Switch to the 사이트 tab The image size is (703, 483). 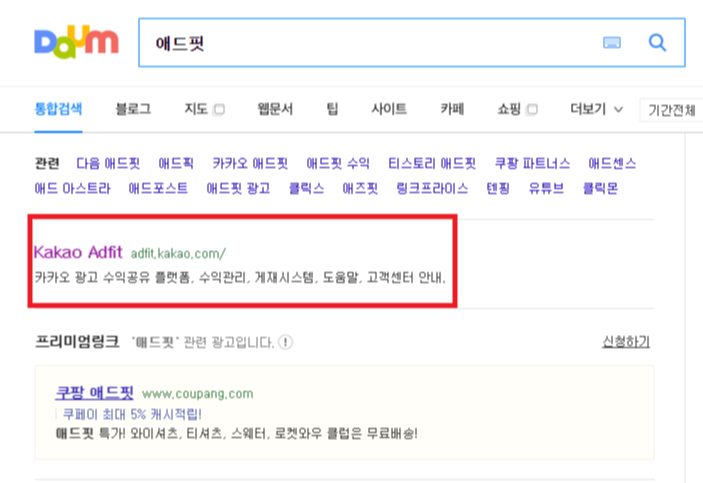[x=389, y=109]
